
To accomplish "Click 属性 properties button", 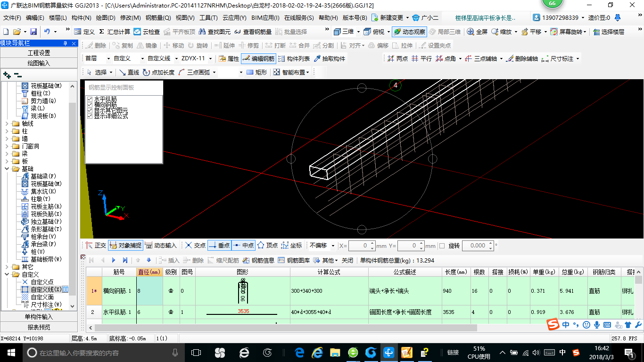I will click(x=229, y=58).
